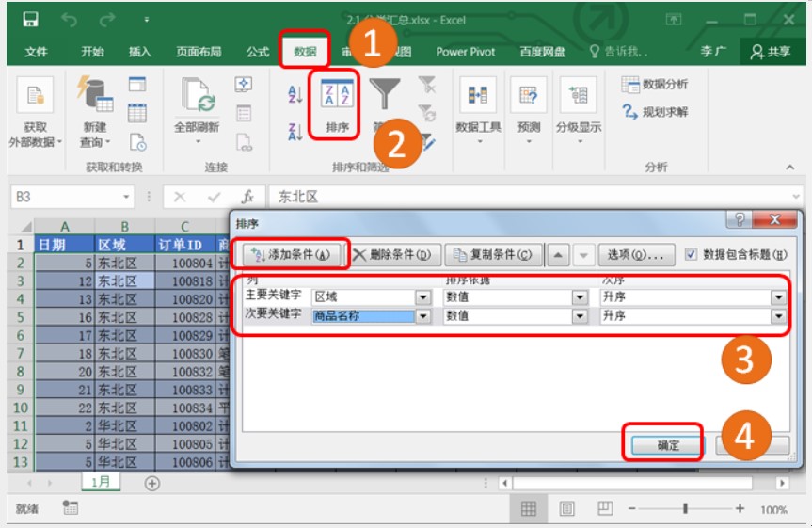Select the 1月 sheet tab

pyautogui.click(x=101, y=482)
